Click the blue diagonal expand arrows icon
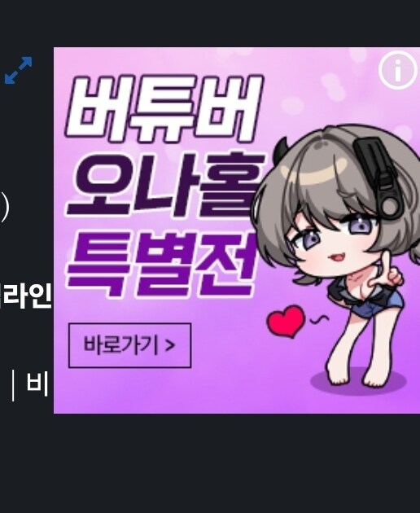420x513 pixels. [x=19, y=70]
